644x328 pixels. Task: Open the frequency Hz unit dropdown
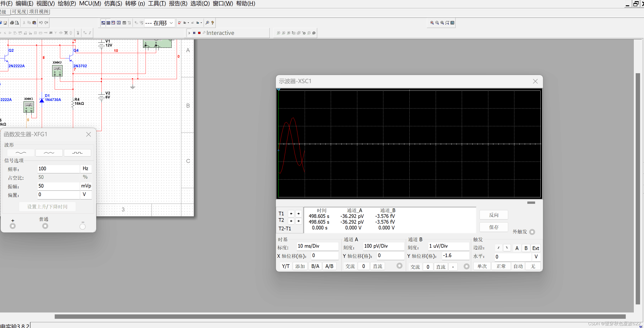(x=86, y=169)
